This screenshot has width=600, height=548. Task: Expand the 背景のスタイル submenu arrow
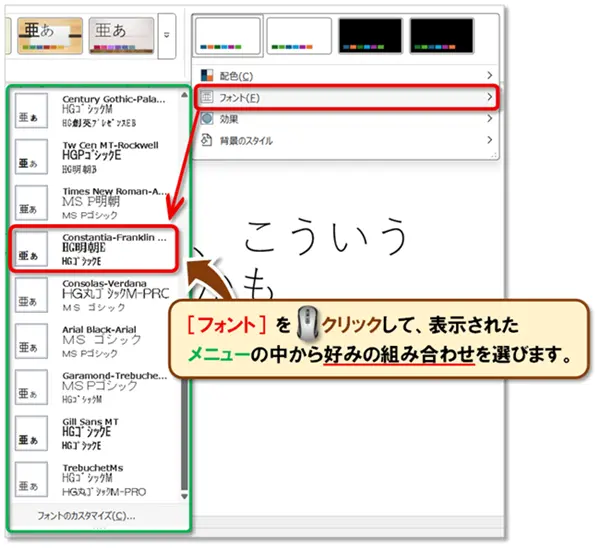coord(489,140)
